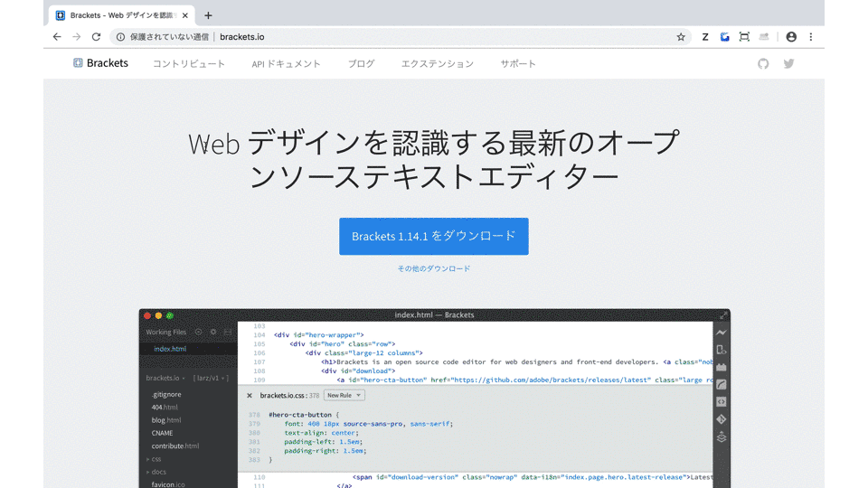868x488 pixels.
Task: Open ブログ menu item
Action: point(361,63)
